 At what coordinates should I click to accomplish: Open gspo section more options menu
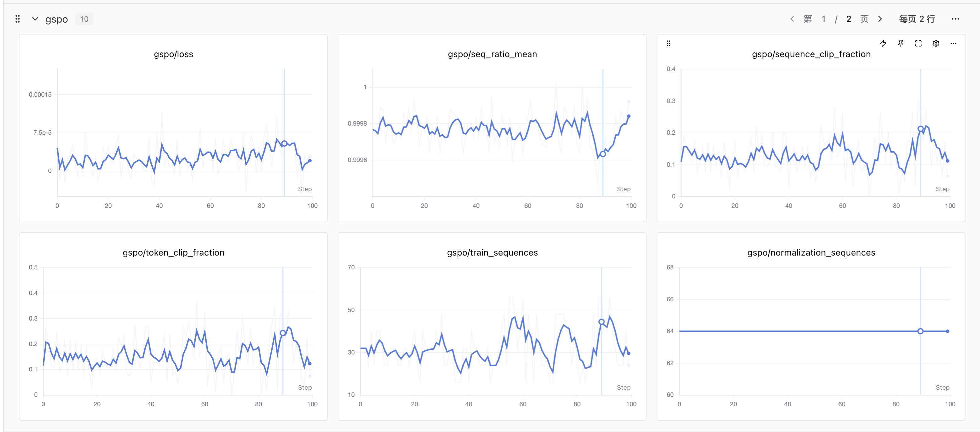tap(955, 19)
